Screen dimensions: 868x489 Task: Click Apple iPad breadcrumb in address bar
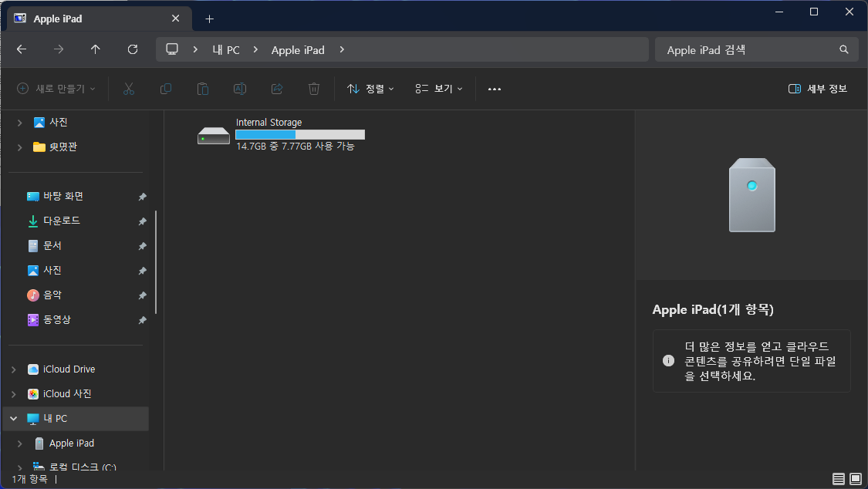point(298,50)
